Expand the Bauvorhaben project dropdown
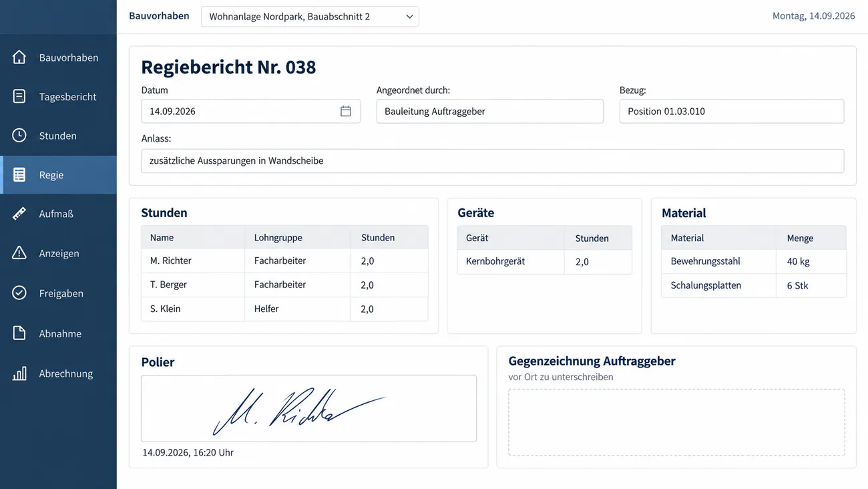Screen dimensions: 868x489 (310, 17)
